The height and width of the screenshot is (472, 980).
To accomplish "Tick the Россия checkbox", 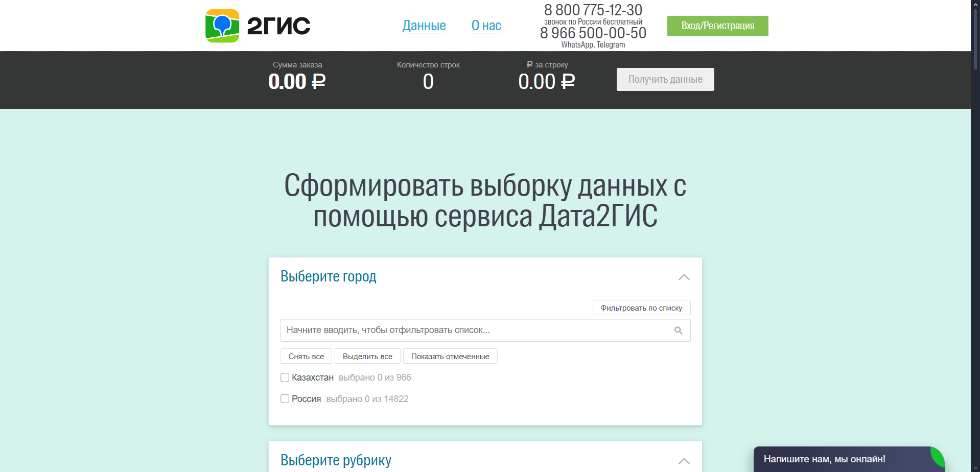I will [x=285, y=399].
